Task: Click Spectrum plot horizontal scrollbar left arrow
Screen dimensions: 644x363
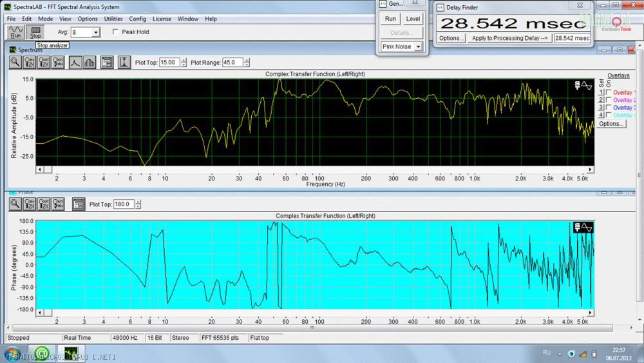Action: pos(40,170)
